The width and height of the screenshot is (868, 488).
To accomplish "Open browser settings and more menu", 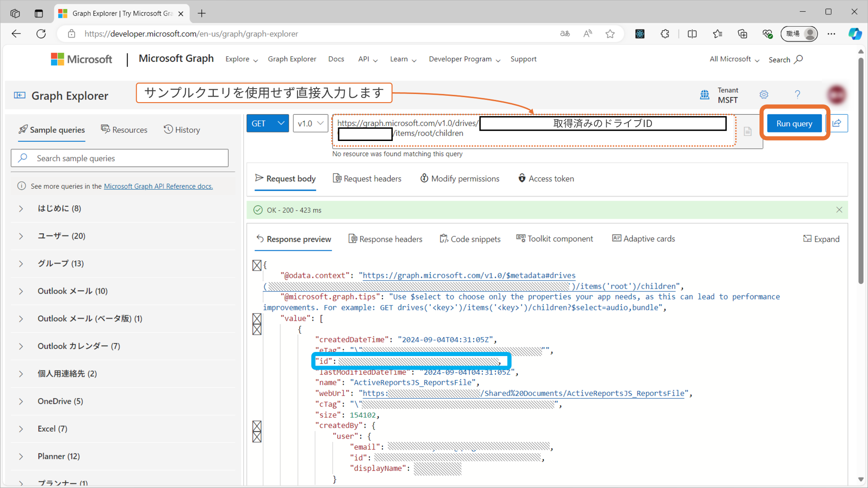I will click(831, 34).
